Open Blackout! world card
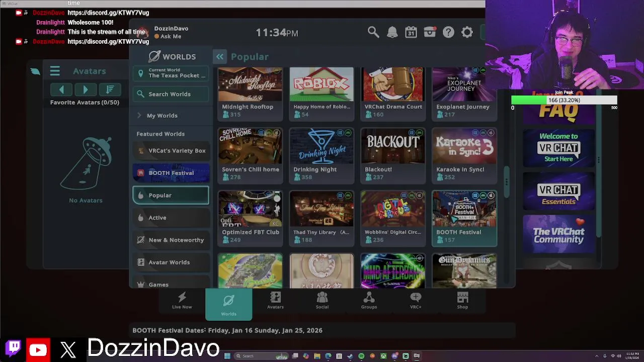644x362 pixels. [x=393, y=155]
